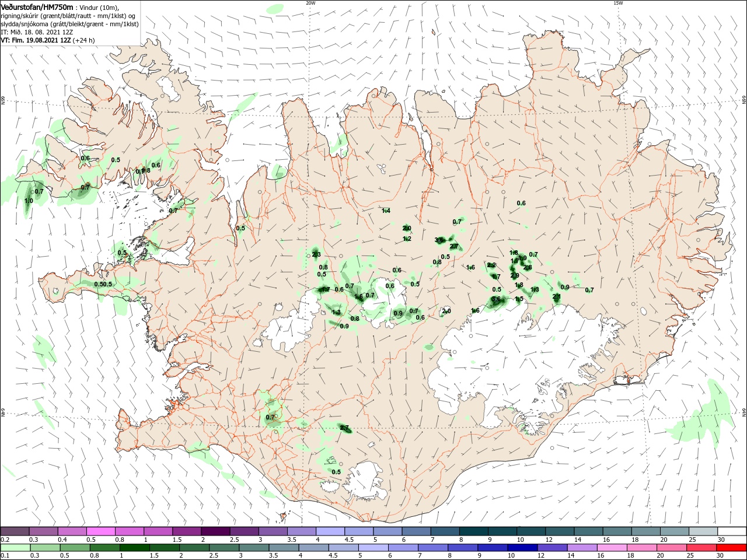Click the darkest purple 2–2.5 swatch in top legend row
The image size is (747, 560).
coord(216,531)
